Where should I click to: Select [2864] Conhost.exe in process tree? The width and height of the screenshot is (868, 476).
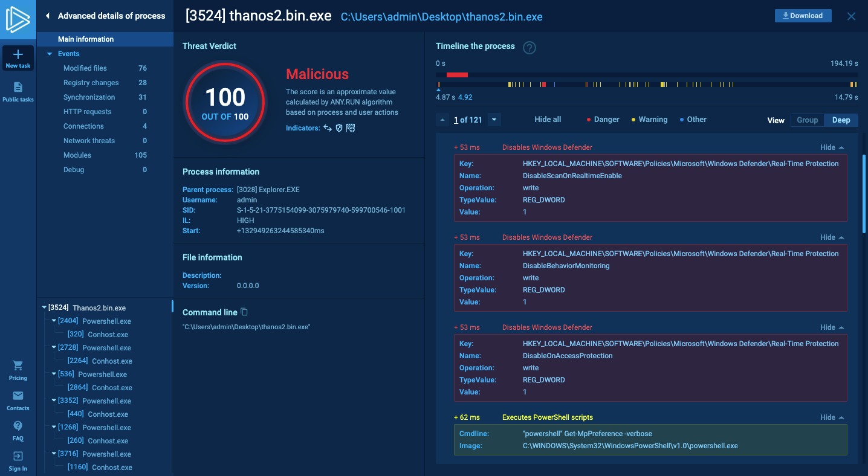100,388
